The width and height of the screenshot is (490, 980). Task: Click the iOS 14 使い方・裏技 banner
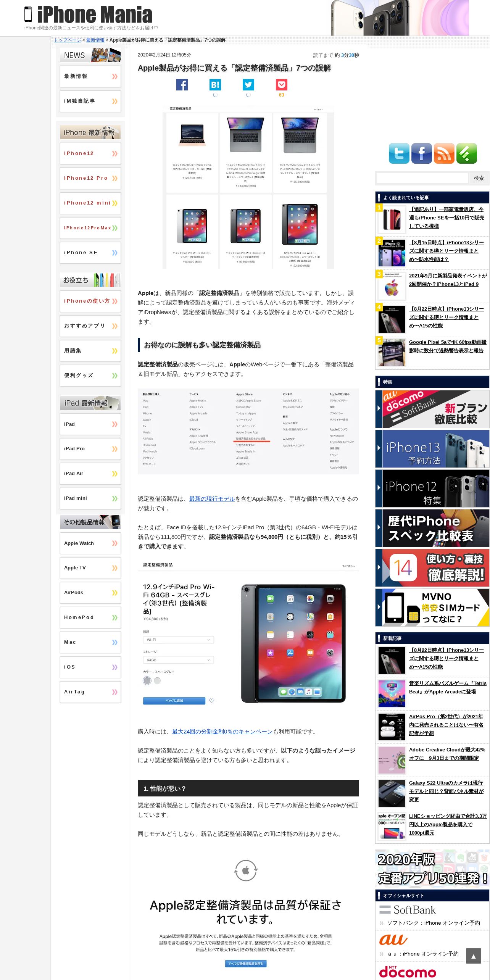pos(432,568)
